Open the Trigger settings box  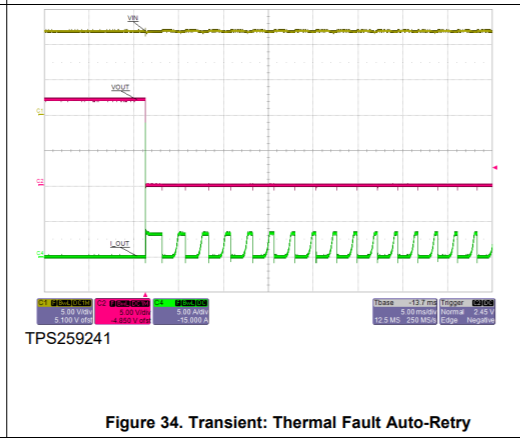coord(467,311)
